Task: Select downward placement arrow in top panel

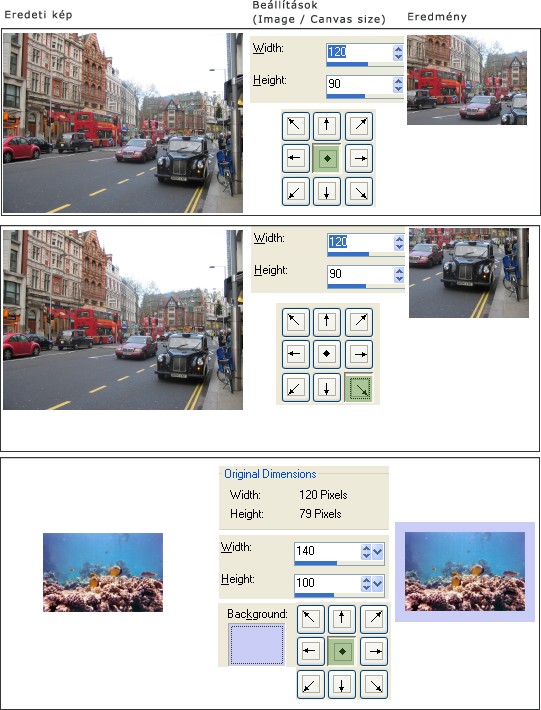Action: 327,191
